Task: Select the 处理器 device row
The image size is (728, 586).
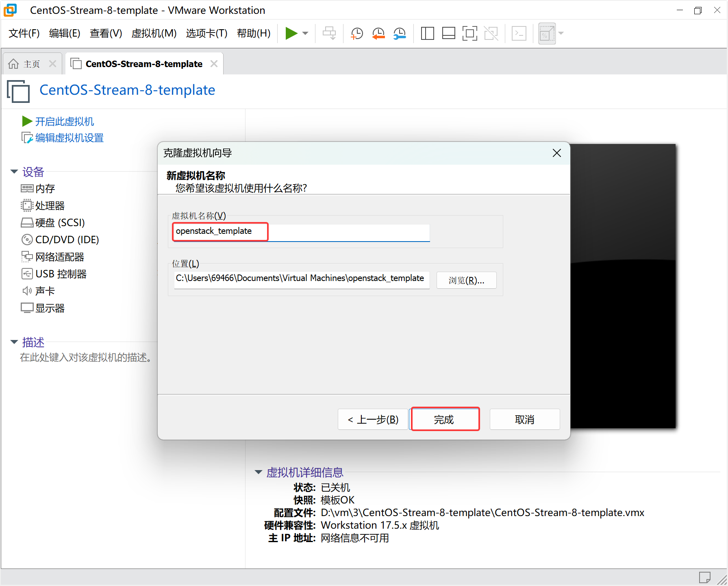Action: click(43, 206)
